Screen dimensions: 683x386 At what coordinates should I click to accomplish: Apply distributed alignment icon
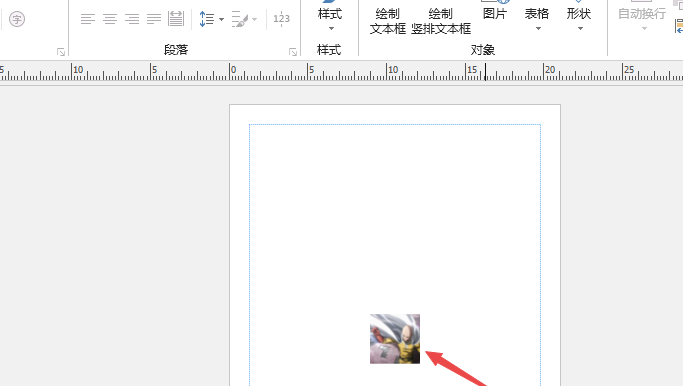(176, 19)
